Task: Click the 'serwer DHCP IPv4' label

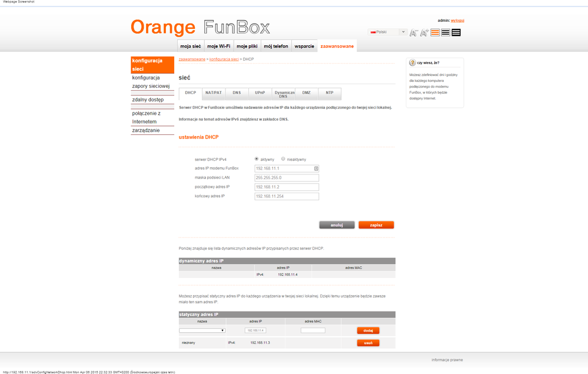Action: pyautogui.click(x=210, y=160)
